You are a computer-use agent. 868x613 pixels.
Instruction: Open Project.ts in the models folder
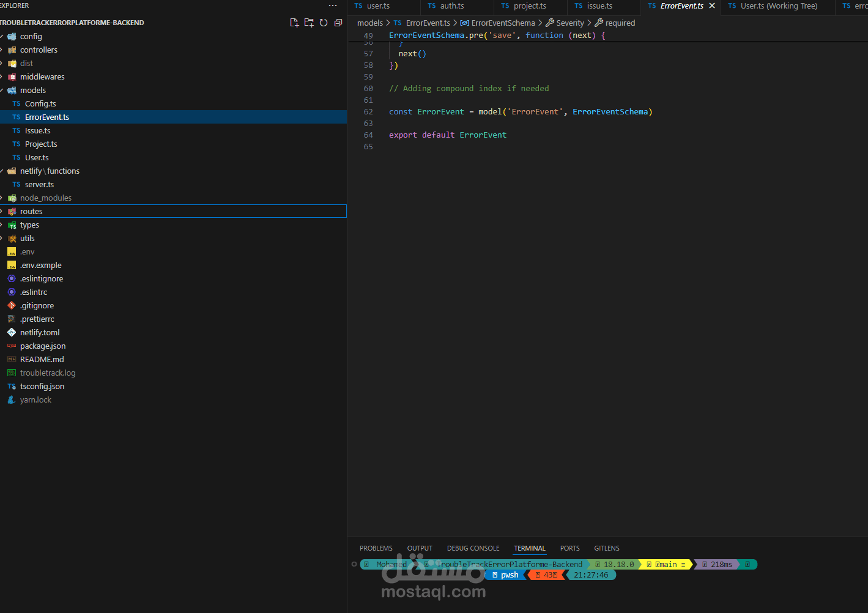coord(173,144)
